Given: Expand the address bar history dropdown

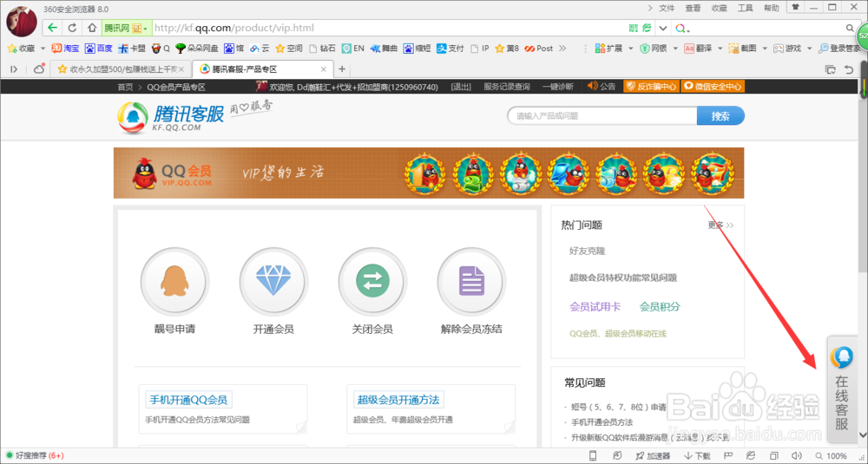Looking at the screenshot, I should click(x=662, y=29).
